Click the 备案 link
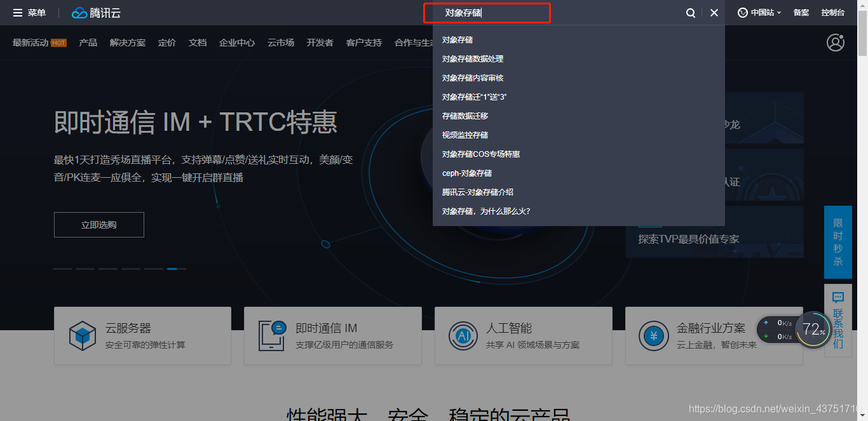868x421 pixels. [x=801, y=13]
